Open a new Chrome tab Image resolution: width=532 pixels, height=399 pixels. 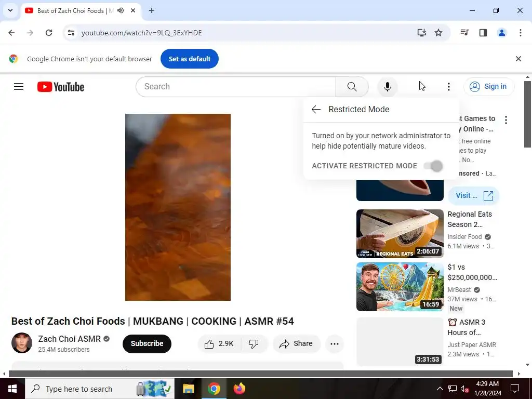point(152,10)
